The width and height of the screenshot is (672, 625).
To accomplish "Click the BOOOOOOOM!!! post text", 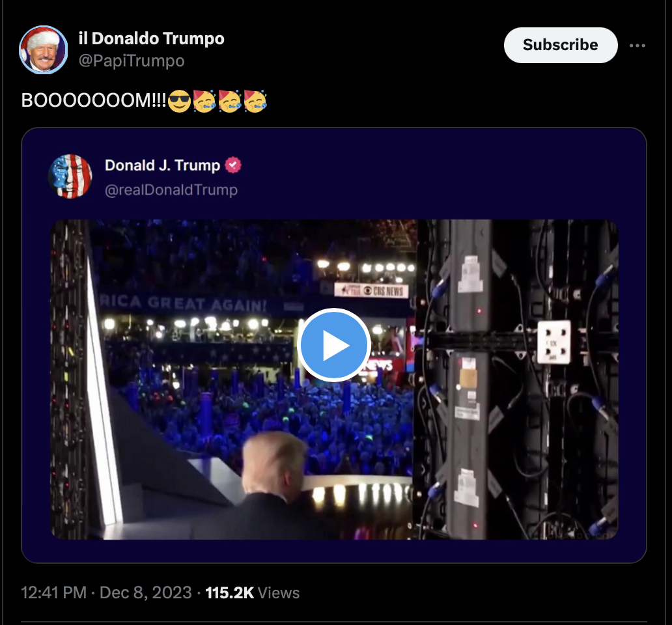I will coord(93,101).
